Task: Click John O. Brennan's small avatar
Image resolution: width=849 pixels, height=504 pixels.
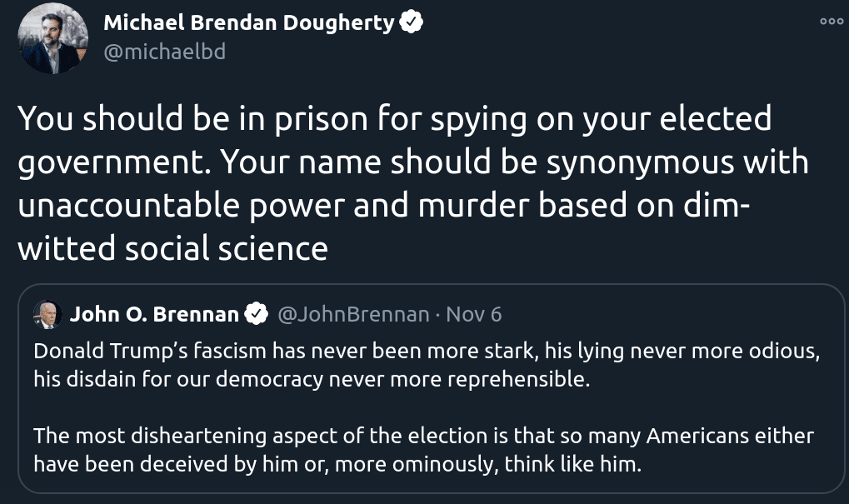Action: (x=47, y=314)
